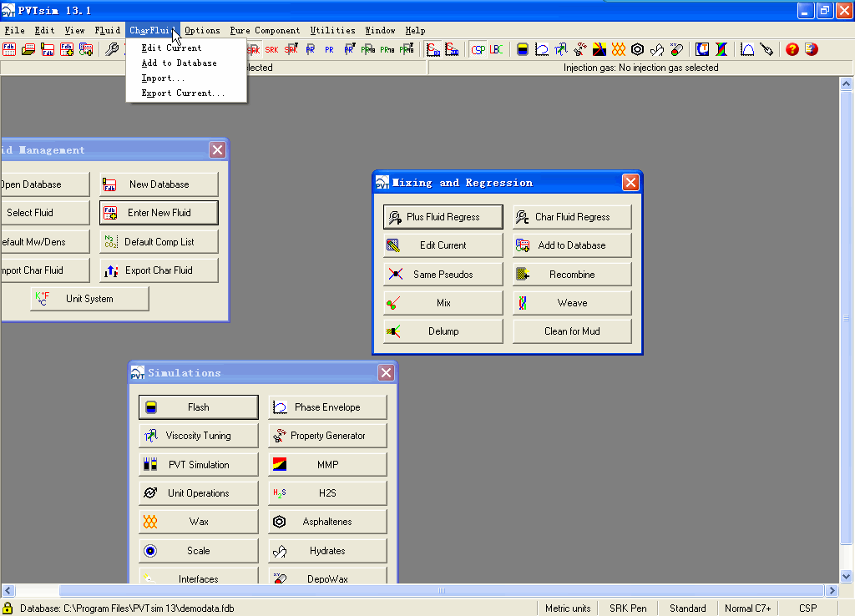The width and height of the screenshot is (855, 616).
Task: Click the Standard status bar entry
Action: (688, 608)
